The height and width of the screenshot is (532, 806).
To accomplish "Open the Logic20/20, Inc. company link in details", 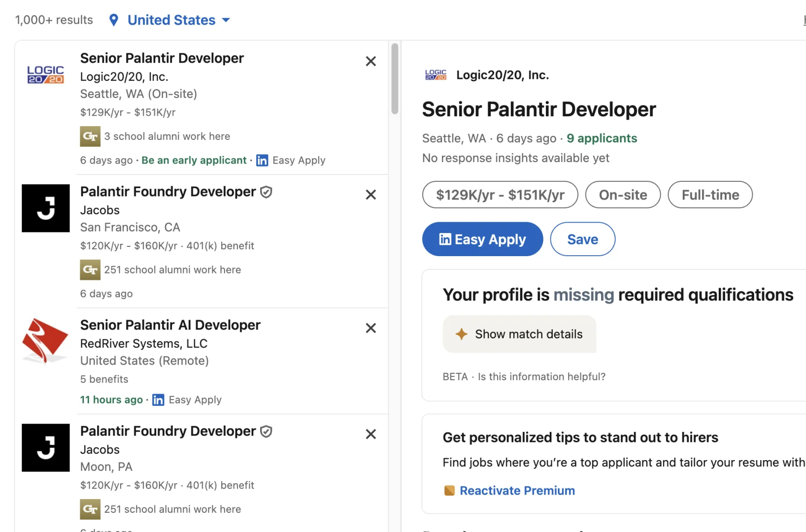I will [x=503, y=75].
